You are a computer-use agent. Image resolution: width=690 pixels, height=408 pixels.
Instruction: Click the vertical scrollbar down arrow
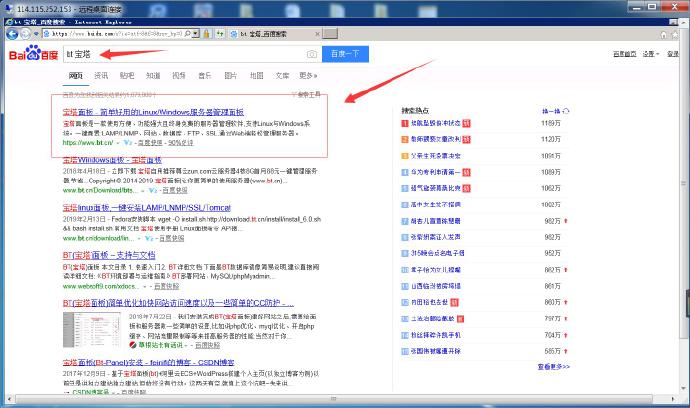tap(683, 389)
